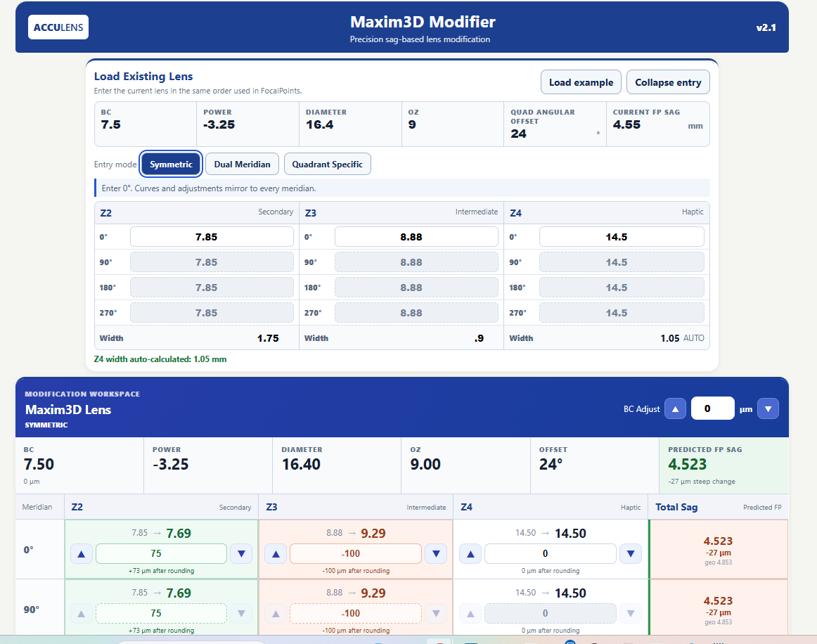Load example lens data
The width and height of the screenshot is (817, 644).
click(581, 82)
